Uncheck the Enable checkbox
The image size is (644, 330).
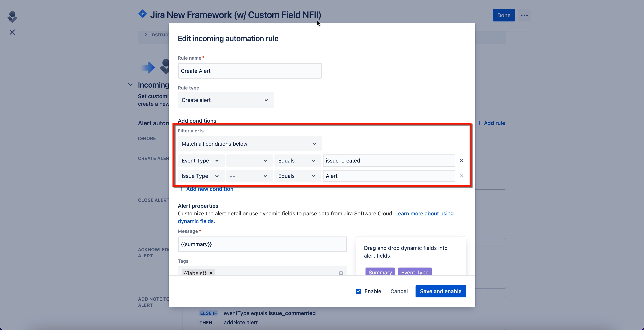click(x=358, y=291)
